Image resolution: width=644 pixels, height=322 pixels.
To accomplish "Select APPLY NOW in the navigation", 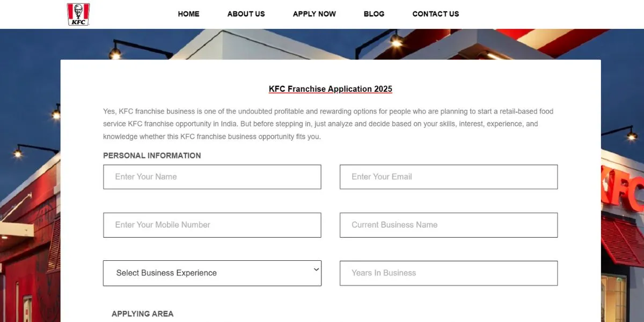I will point(314,14).
